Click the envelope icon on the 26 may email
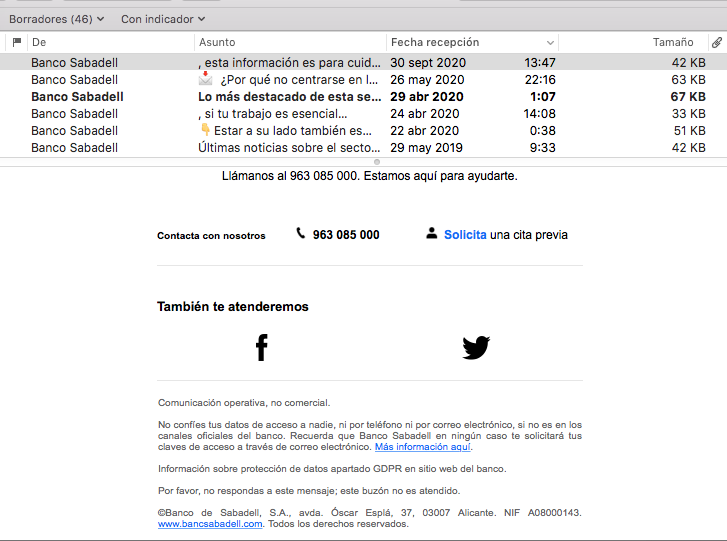727x541 pixels. pyautogui.click(x=205, y=79)
